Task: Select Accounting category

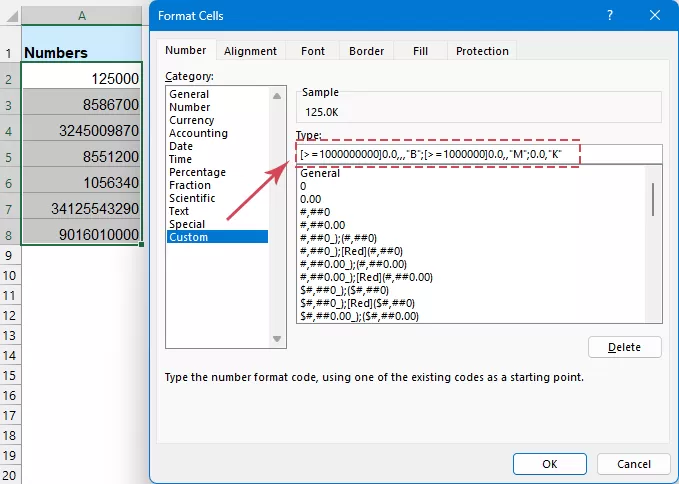Action: (x=217, y=133)
